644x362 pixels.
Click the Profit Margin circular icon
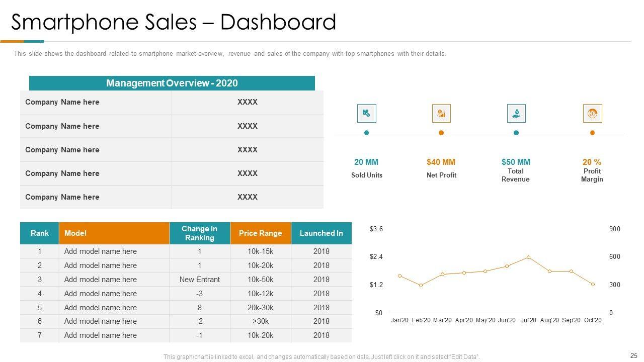pos(592,114)
